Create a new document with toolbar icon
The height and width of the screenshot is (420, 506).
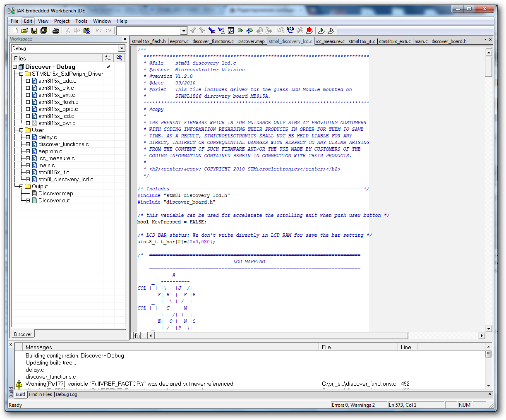tap(15, 31)
